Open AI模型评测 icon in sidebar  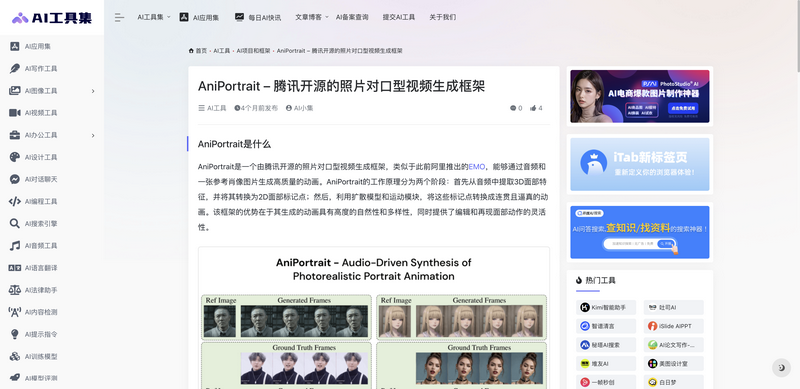pos(15,378)
